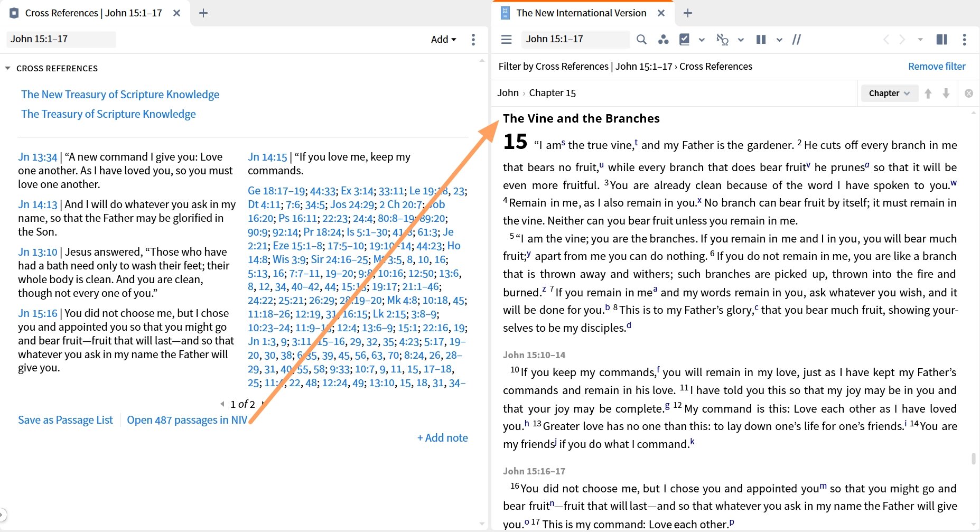
Task: Click the forward navigation arrow in NIV
Action: [x=902, y=39]
